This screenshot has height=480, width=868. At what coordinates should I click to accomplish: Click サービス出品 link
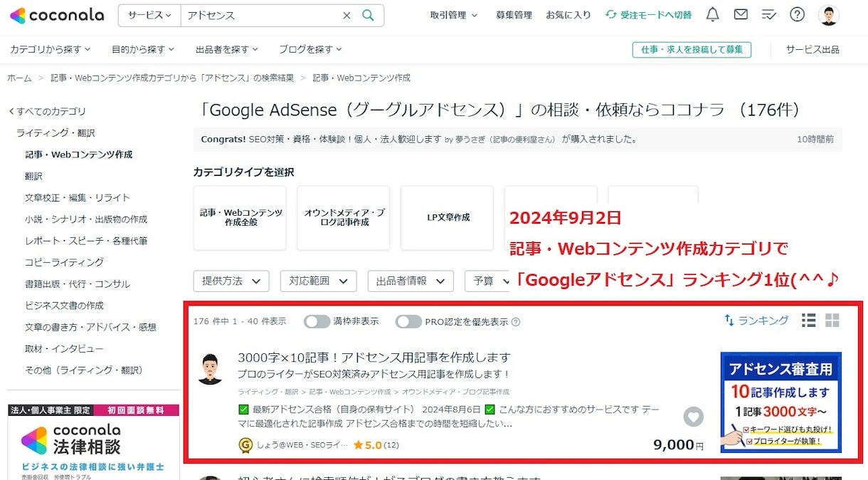pos(813,49)
